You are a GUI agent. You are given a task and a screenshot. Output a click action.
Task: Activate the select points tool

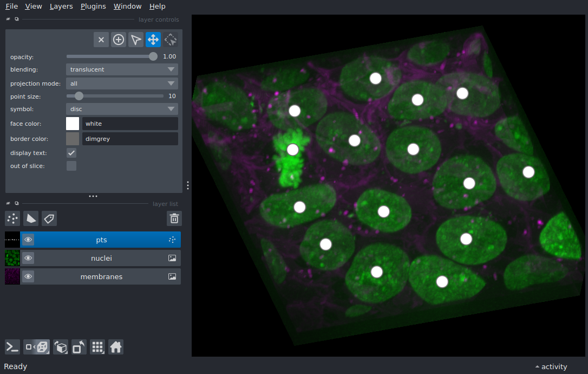(136, 40)
